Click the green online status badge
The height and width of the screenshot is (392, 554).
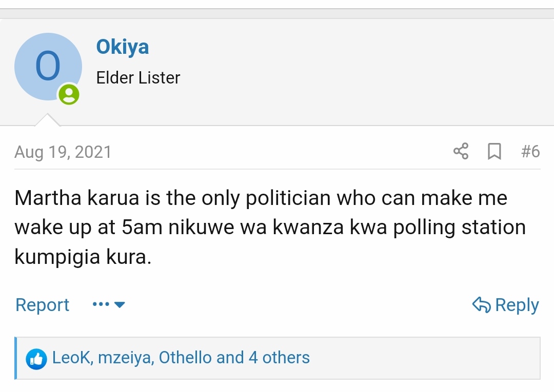[69, 94]
